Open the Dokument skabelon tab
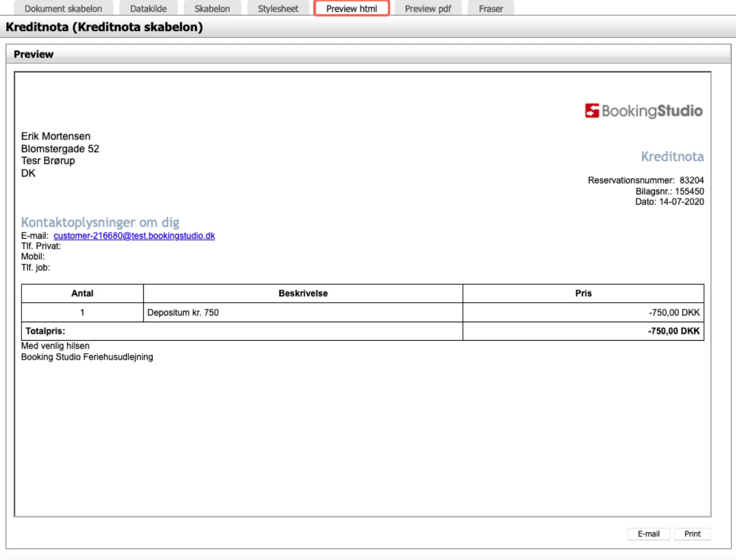 point(63,9)
